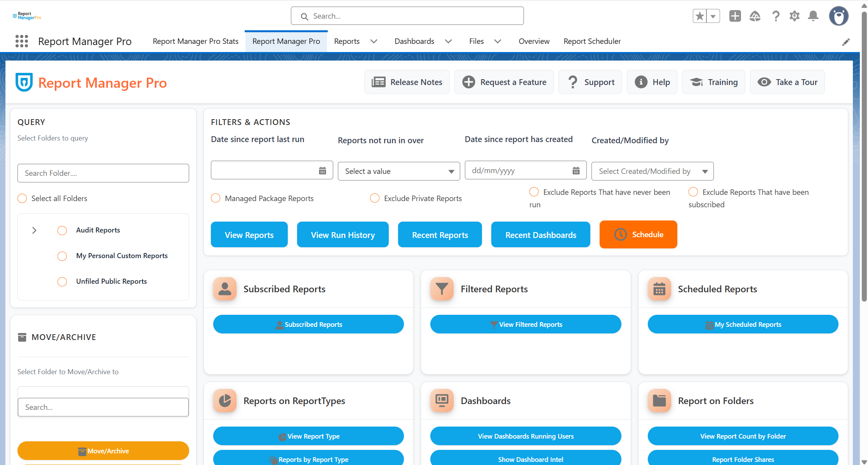Click Recent Dashboards button

(541, 234)
